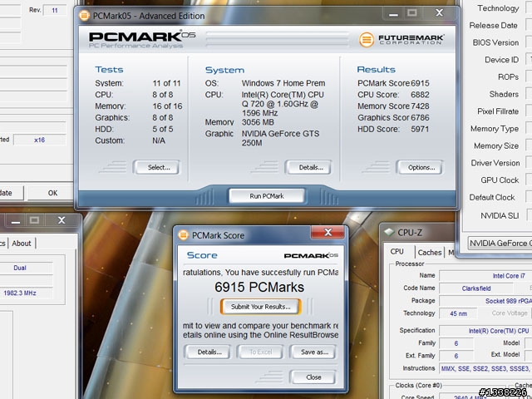
Task: Click the Close button in the Score dialog
Action: point(313,377)
